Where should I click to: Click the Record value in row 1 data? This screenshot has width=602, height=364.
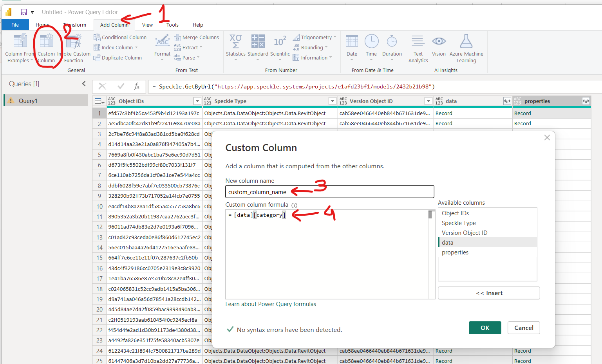click(x=444, y=113)
